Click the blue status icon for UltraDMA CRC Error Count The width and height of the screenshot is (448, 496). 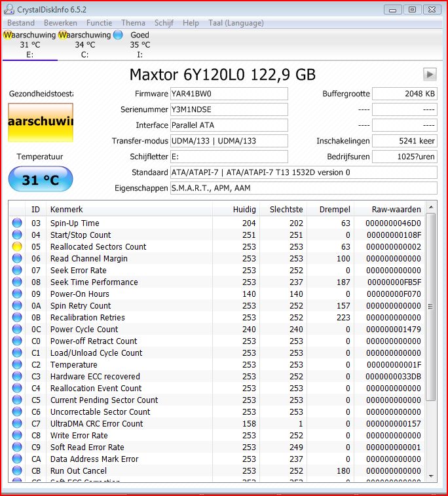point(17,423)
